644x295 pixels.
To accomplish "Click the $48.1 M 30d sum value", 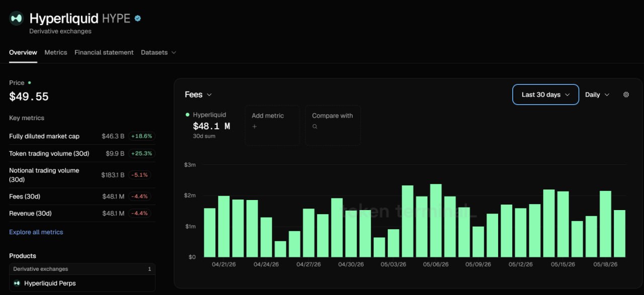I will (211, 126).
